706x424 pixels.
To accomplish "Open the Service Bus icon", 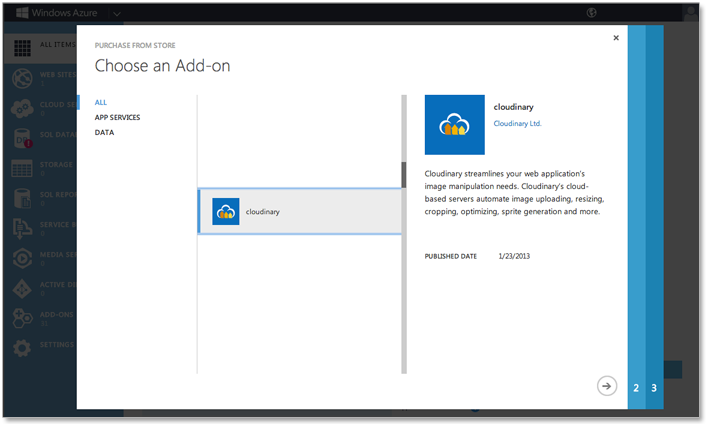I will point(22,228).
